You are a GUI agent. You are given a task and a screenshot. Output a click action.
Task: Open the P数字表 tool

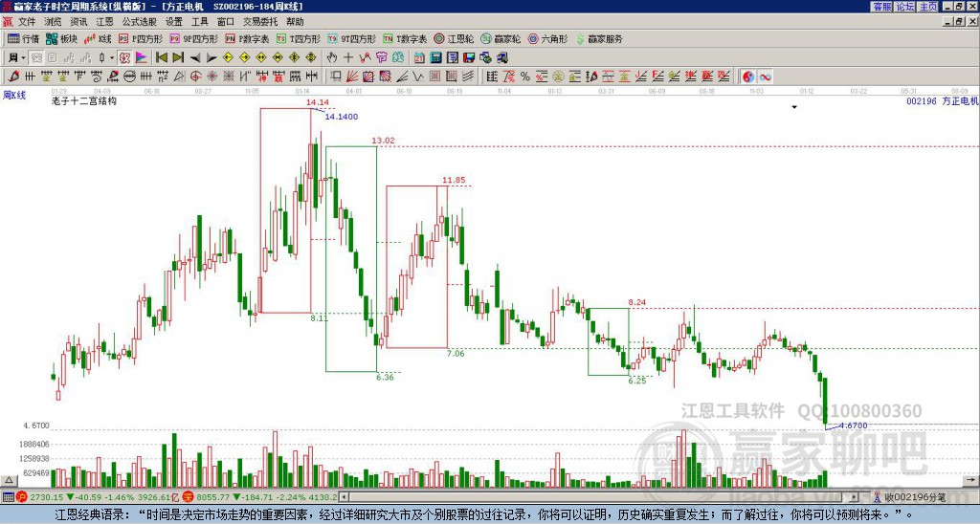click(247, 38)
